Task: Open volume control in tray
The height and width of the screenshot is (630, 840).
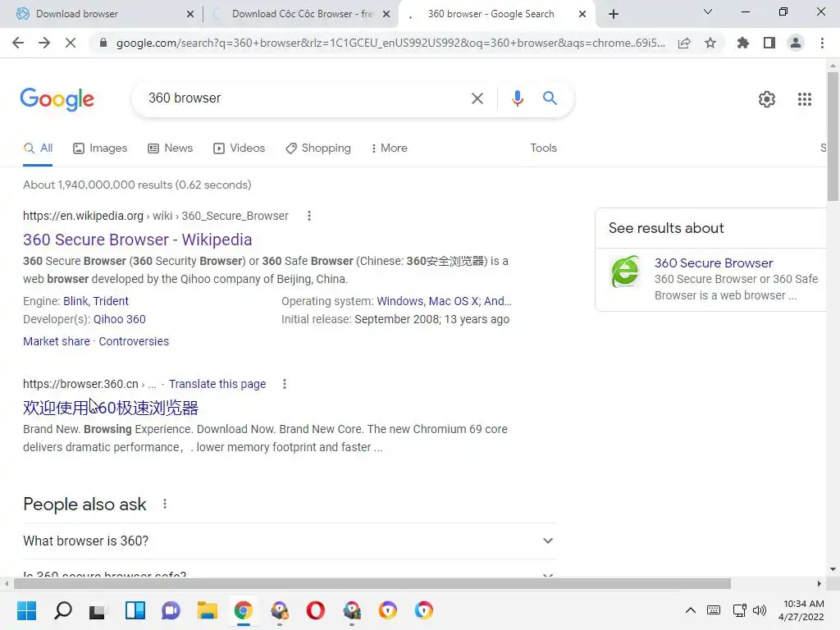Action: [760, 610]
